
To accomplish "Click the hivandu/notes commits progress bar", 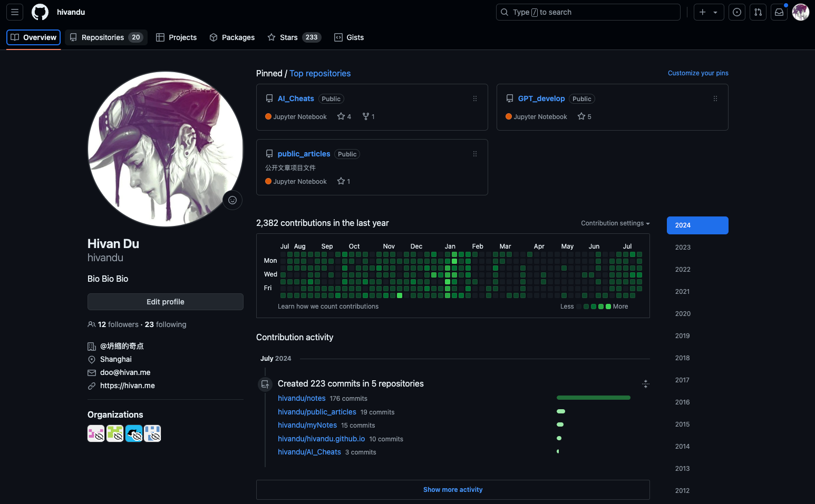I will point(594,398).
